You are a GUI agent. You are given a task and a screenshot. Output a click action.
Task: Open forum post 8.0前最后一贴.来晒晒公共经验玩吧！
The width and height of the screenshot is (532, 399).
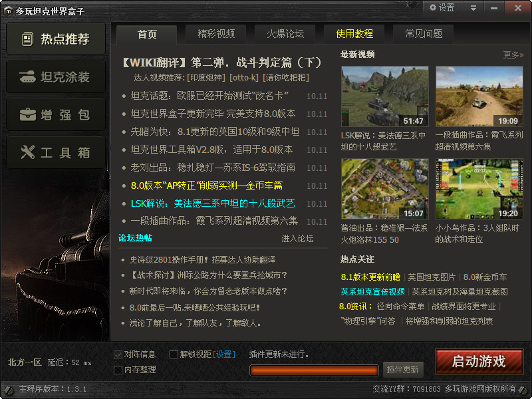[195, 308]
